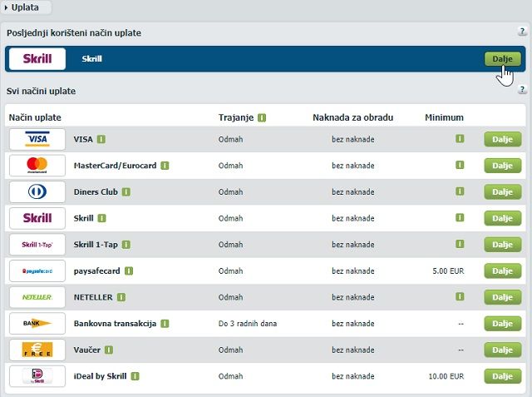Show minimum info icon in Diners Club row

pyautogui.click(x=460, y=191)
